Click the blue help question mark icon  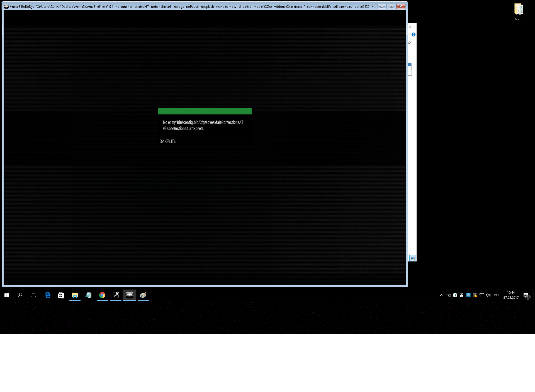(414, 35)
